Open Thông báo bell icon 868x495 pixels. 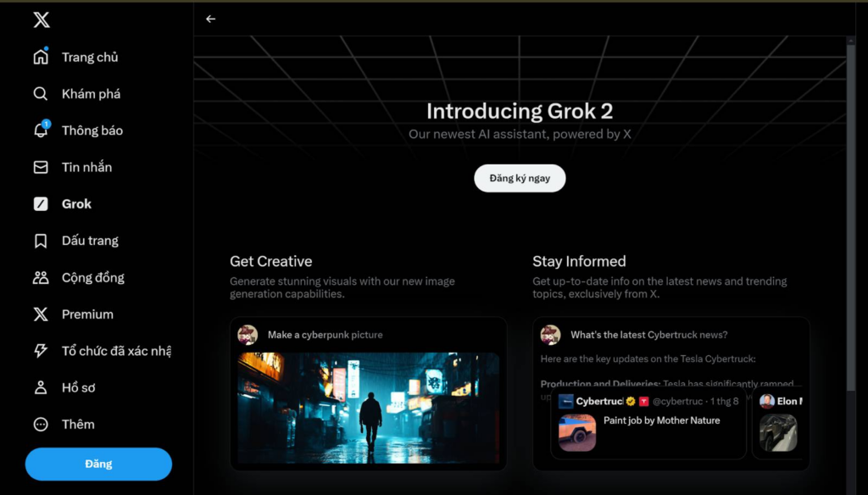(x=41, y=131)
